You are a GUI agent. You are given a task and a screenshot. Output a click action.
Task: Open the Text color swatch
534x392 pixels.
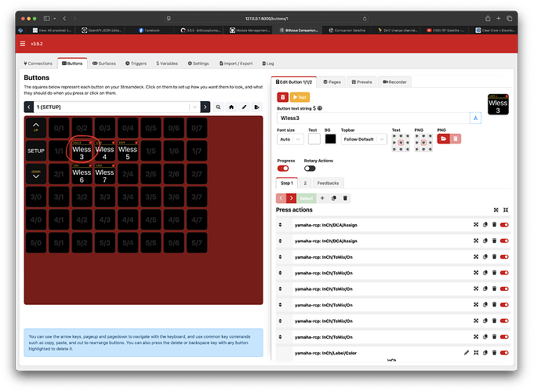pos(314,139)
